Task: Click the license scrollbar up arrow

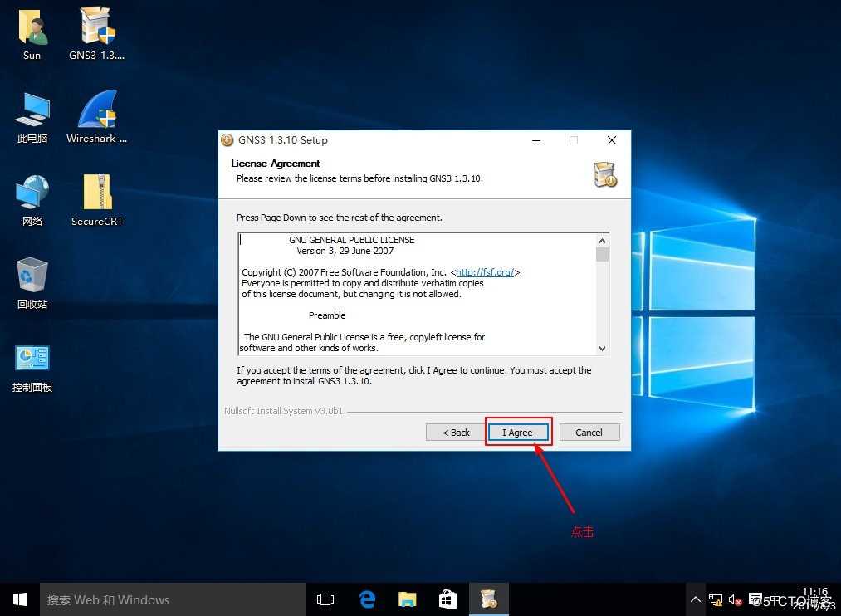Action: (x=603, y=241)
